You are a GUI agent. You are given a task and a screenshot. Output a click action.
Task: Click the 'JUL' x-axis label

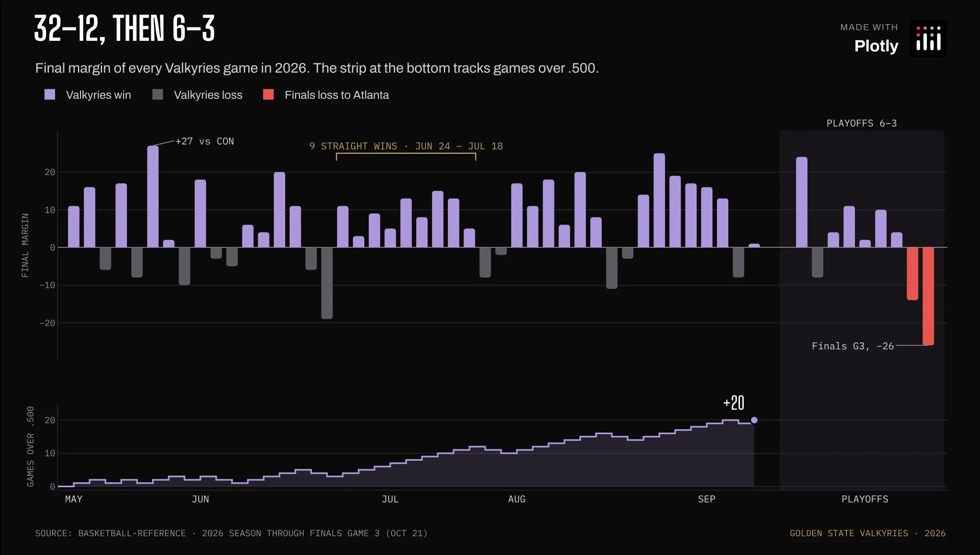coord(390,499)
